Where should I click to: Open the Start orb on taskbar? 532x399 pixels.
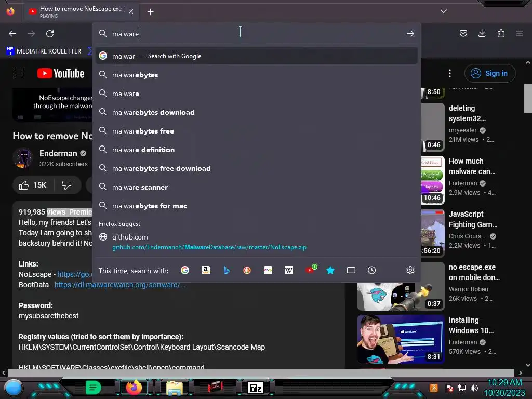(14, 388)
